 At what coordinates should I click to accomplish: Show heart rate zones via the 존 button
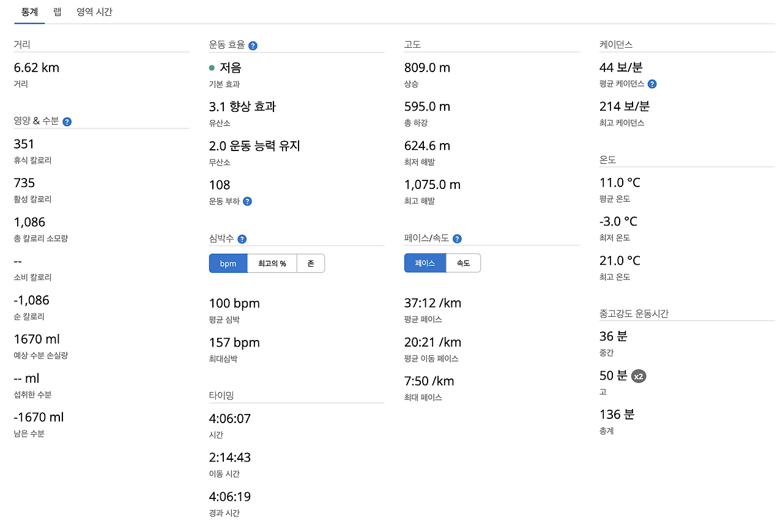(311, 263)
